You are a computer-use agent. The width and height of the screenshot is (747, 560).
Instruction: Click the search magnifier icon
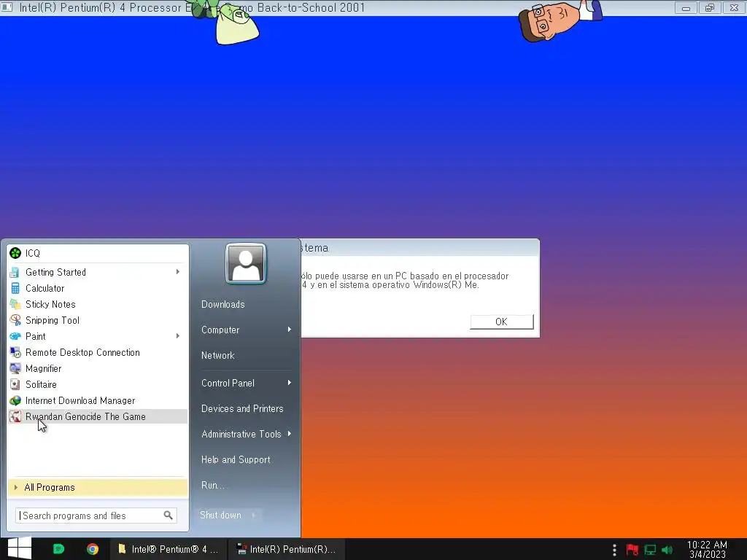point(169,516)
